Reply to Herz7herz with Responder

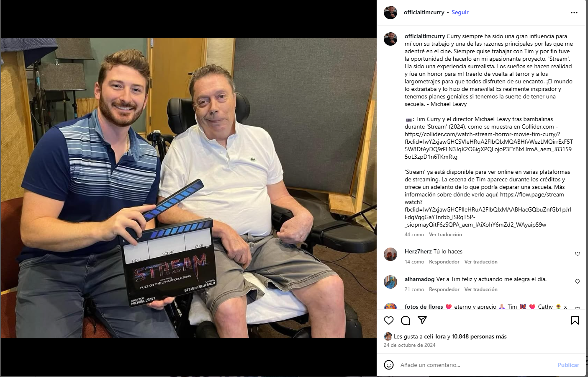tap(444, 262)
